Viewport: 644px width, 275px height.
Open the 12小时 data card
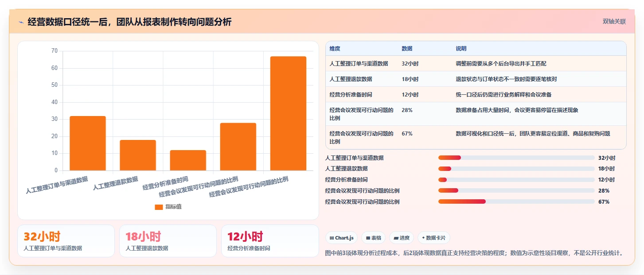(270, 241)
